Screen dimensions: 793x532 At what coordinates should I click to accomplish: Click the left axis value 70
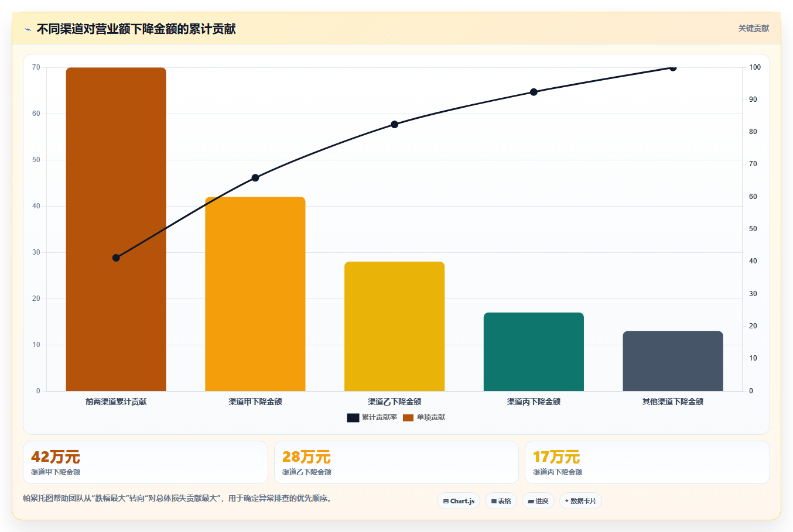[x=36, y=67]
